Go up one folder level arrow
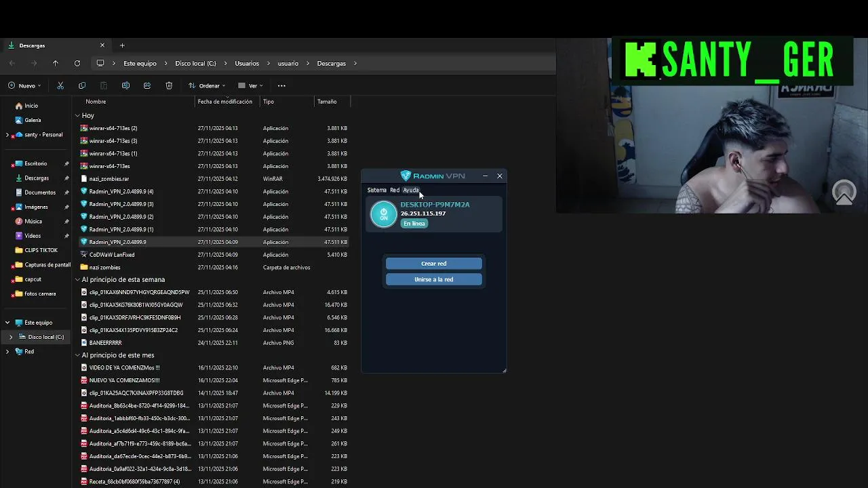Screen dimensions: 868x488 click(x=56, y=63)
